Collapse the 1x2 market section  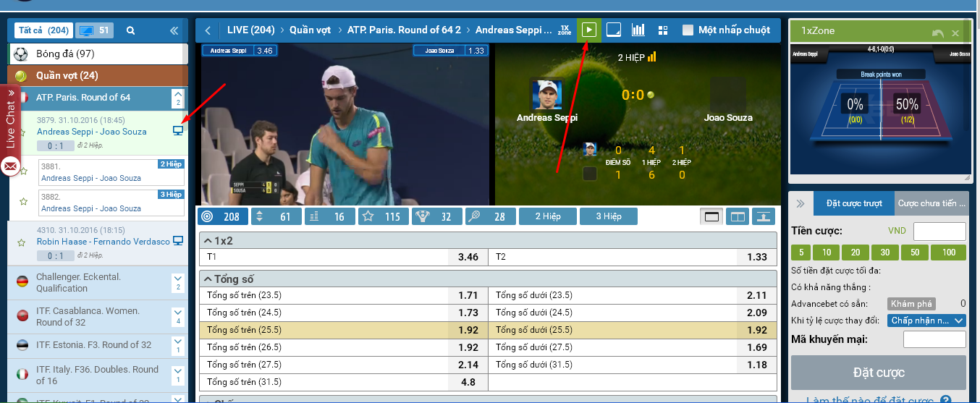[x=488, y=241]
